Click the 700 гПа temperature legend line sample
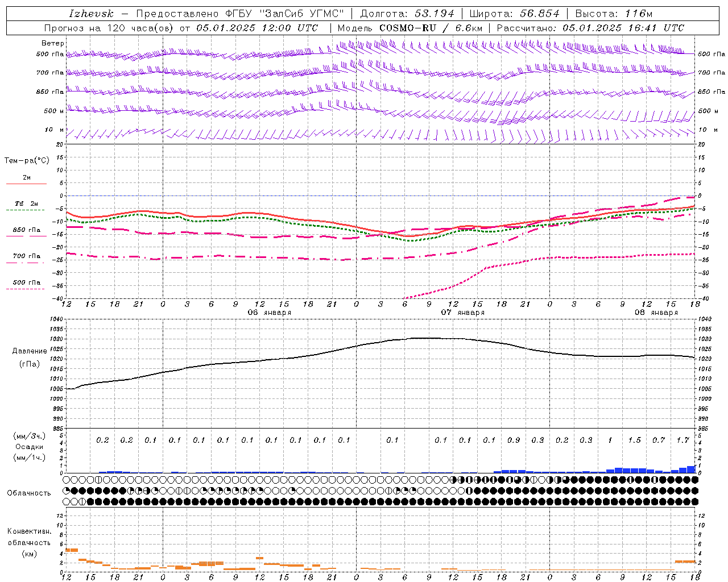Screen dimensions: 728x582 pyautogui.click(x=25, y=263)
